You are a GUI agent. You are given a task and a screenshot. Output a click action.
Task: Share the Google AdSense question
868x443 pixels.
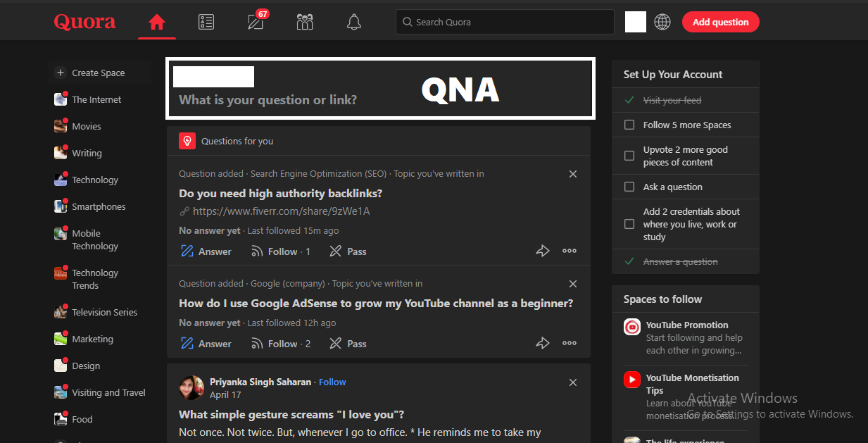point(543,343)
